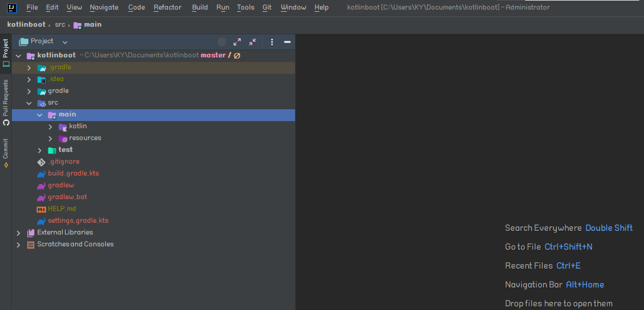Screen dimensions: 644x310
Task: Click the test folder icon
Action: [52, 151]
